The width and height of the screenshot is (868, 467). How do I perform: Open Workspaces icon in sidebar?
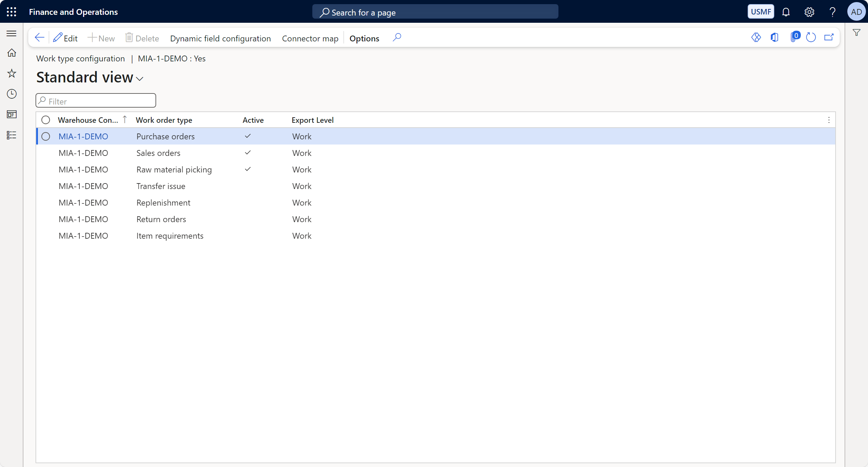pos(12,114)
